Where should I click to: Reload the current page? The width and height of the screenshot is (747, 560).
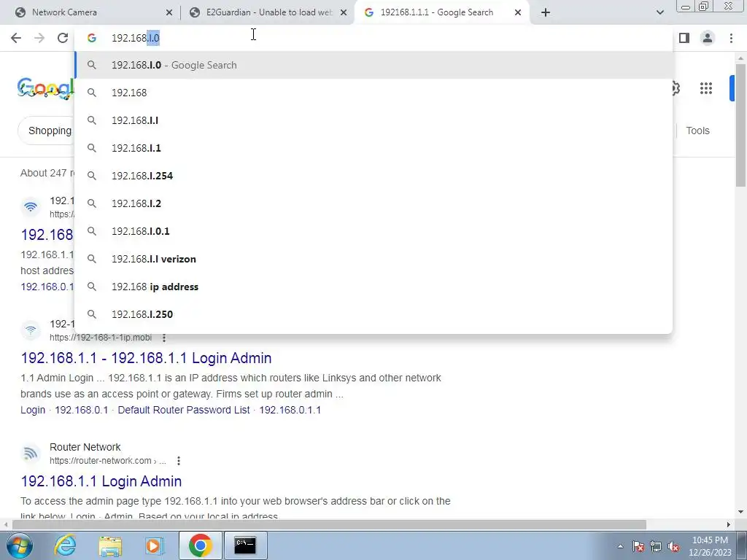tap(63, 38)
